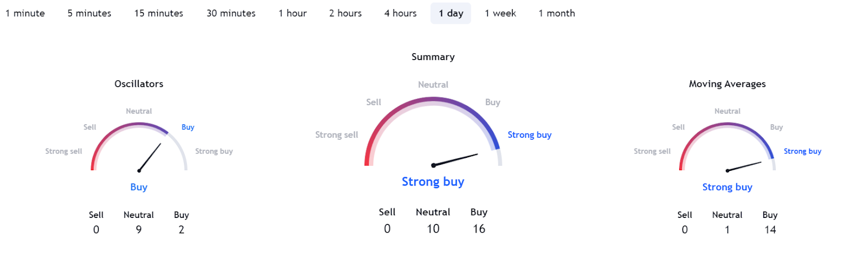Viewport: 868px width, 257px height.
Task: Click the Summary gauge dial
Action: (x=433, y=136)
